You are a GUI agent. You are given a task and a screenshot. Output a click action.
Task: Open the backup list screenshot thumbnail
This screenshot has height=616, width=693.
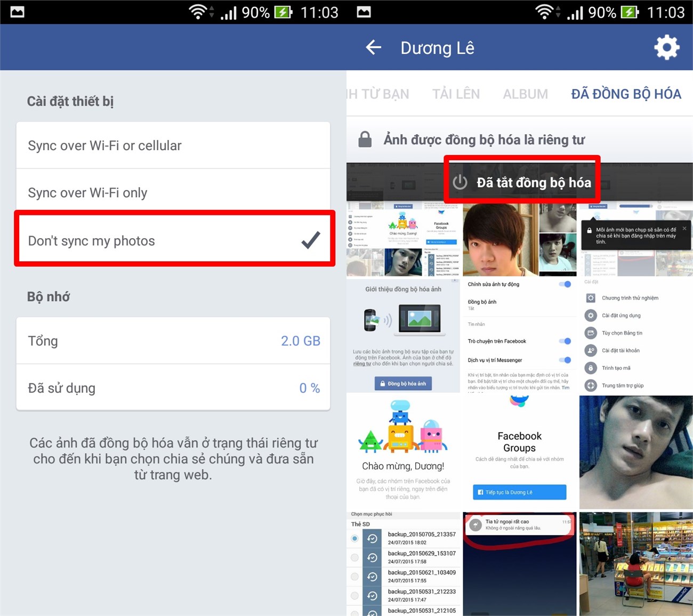[403, 564]
